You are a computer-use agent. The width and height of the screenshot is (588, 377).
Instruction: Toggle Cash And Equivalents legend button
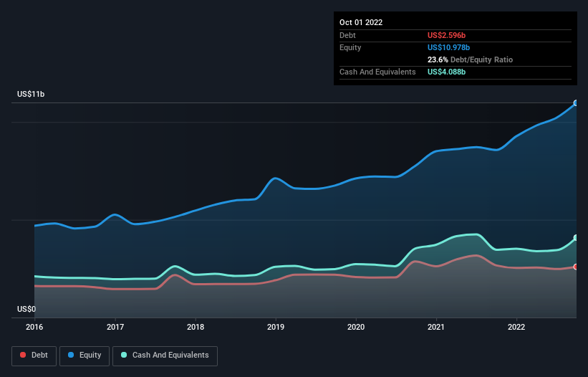coord(165,355)
